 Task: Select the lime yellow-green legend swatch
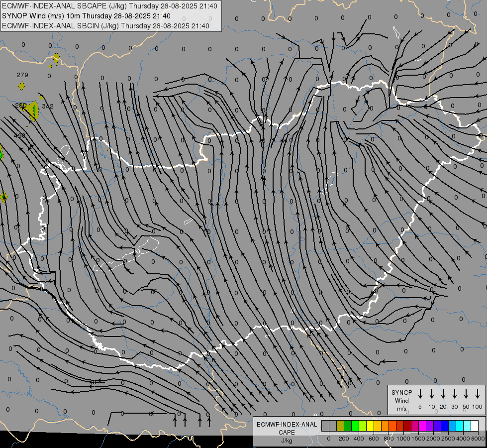click(x=363, y=426)
